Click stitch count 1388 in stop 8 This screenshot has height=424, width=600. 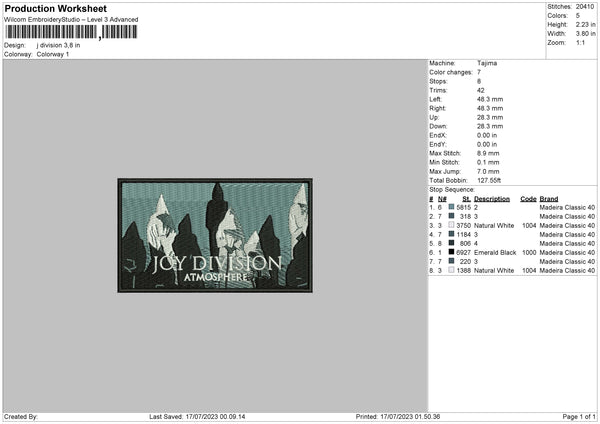point(463,271)
